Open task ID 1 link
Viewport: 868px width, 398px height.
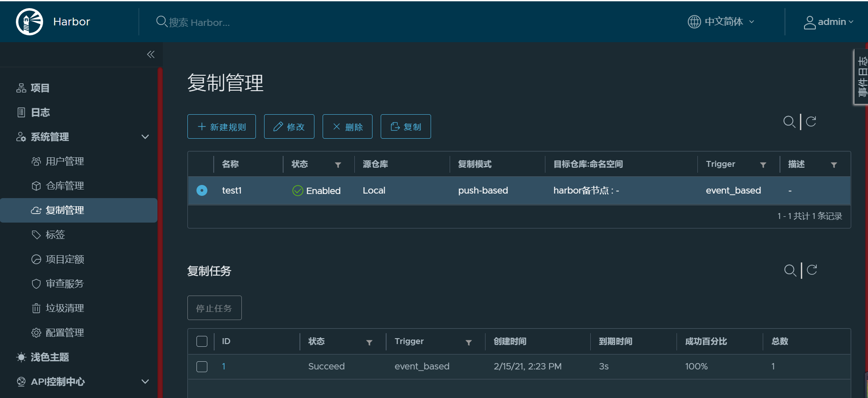pos(224,366)
